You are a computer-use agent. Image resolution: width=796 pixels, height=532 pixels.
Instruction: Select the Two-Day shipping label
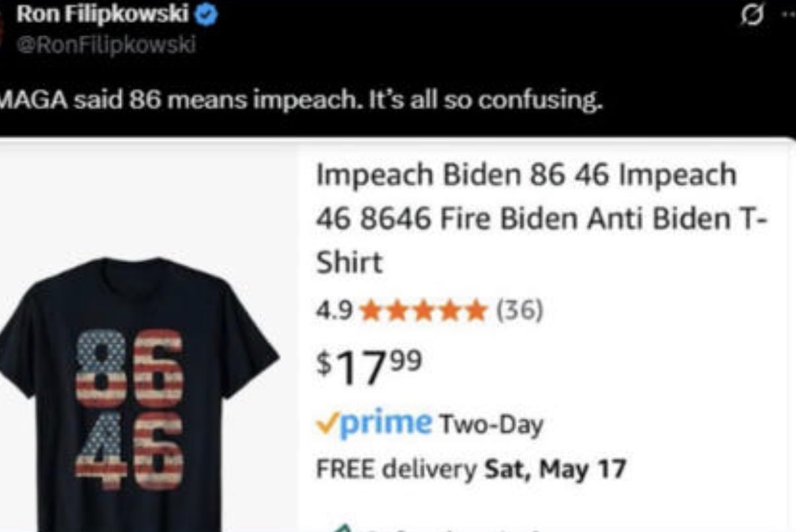pos(490,424)
